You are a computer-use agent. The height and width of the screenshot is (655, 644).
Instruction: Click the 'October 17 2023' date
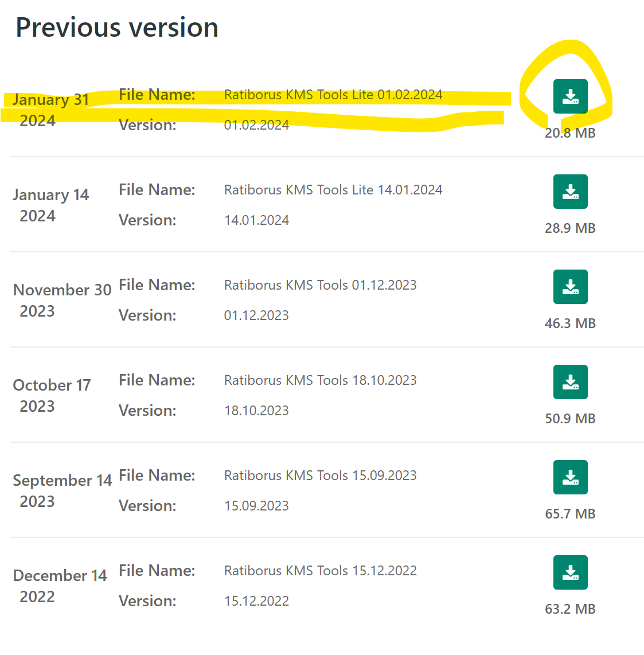click(52, 396)
